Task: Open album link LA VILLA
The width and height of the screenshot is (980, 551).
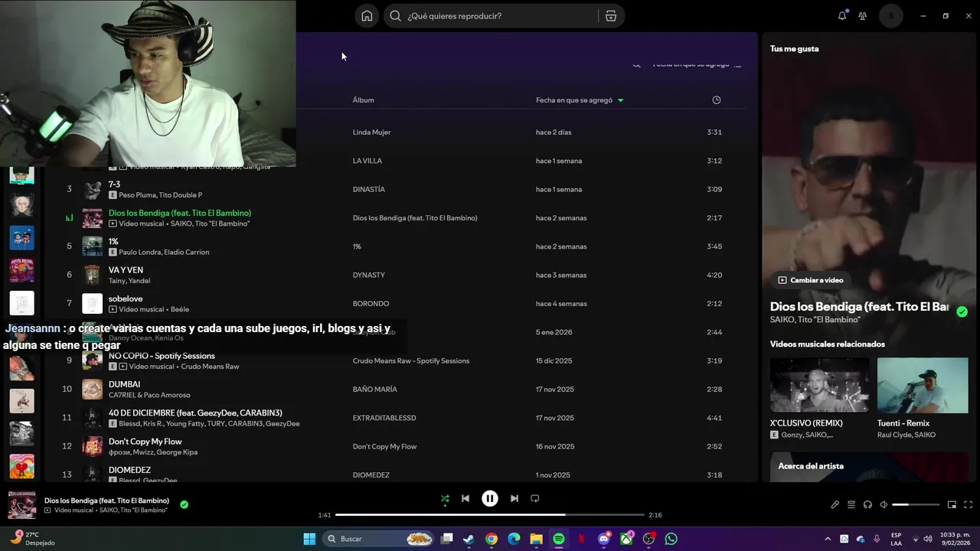Action: (367, 161)
